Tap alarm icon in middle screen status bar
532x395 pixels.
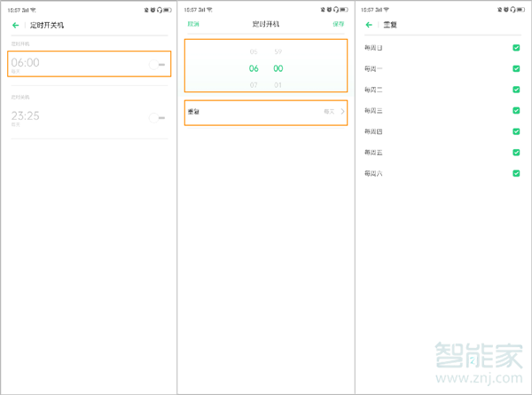(x=329, y=10)
